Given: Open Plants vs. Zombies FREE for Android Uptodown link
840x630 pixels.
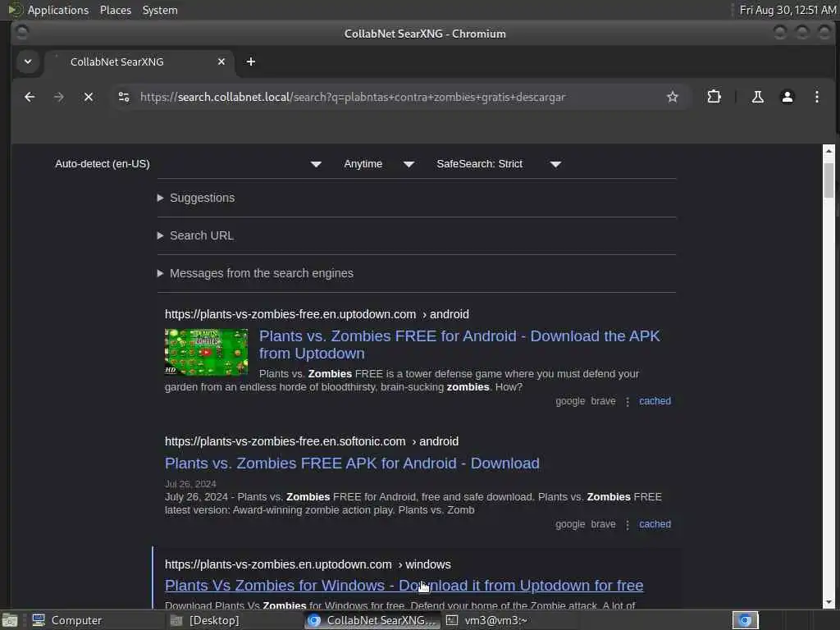Looking at the screenshot, I should pyautogui.click(x=459, y=345).
